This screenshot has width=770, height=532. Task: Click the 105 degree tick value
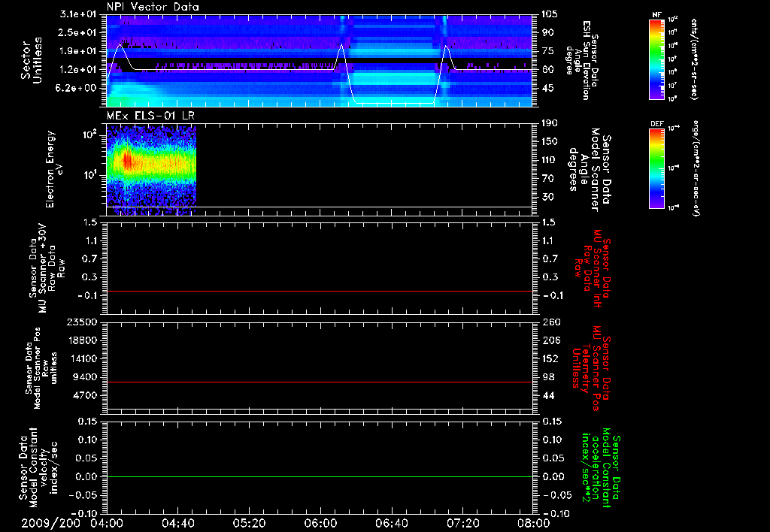point(550,14)
